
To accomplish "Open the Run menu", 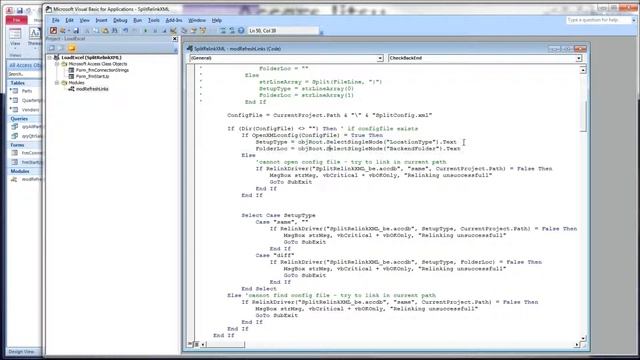I will tap(138, 20).
